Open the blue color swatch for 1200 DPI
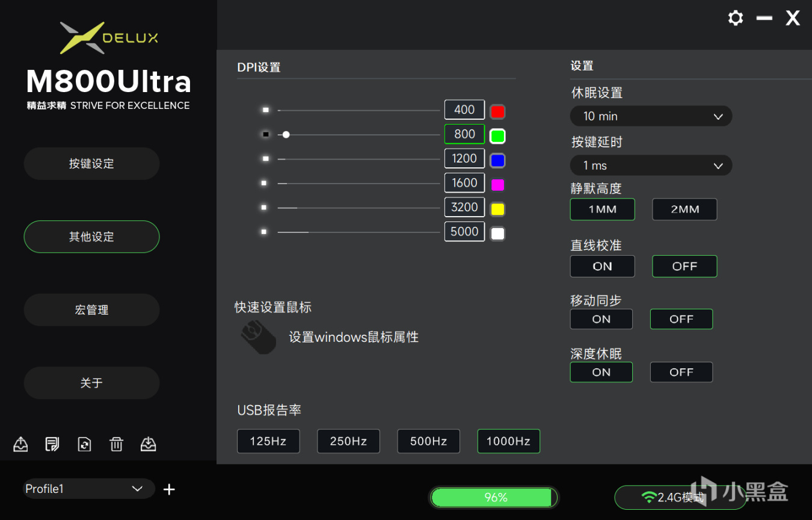812x520 pixels. click(497, 160)
